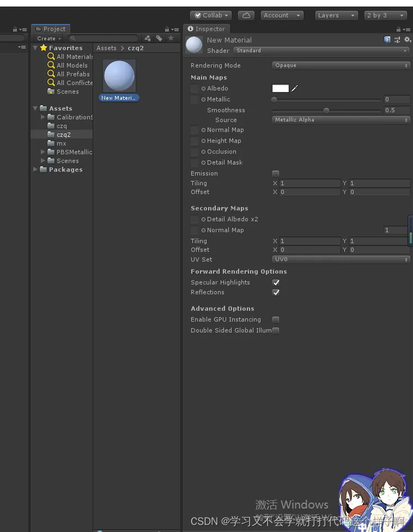Open the Account dropdown
The height and width of the screenshot is (532, 413).
[x=282, y=16]
